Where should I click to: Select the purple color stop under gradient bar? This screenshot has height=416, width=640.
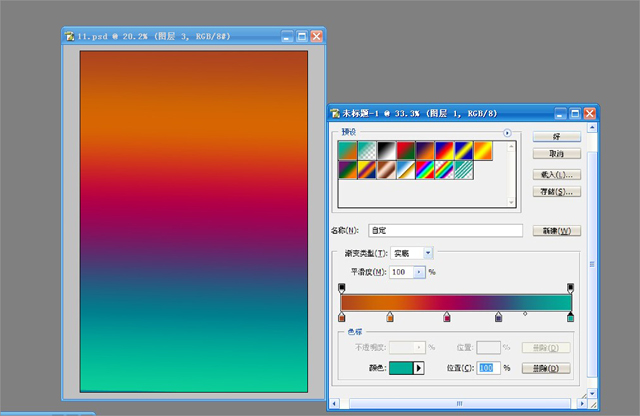click(x=498, y=317)
